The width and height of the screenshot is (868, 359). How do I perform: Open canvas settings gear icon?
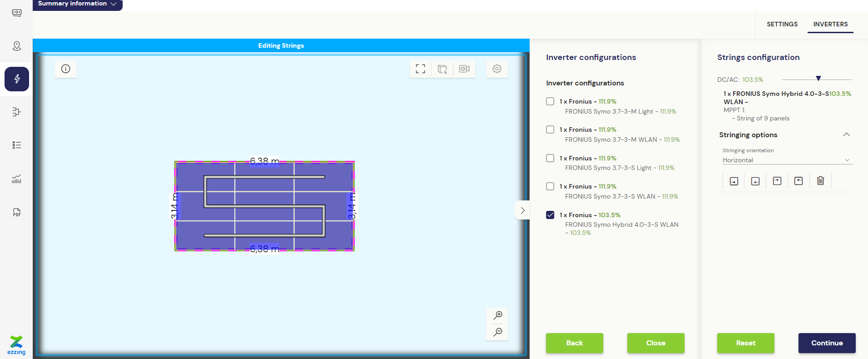click(x=497, y=69)
